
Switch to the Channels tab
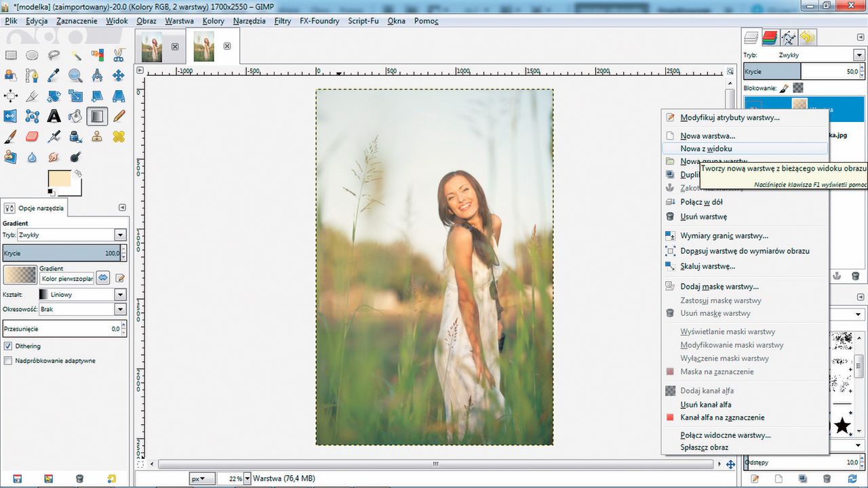pyautogui.click(x=770, y=37)
